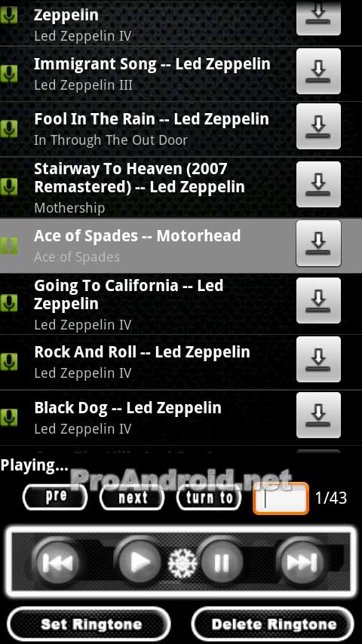362x644 pixels.
Task: Tap green microphone icon beside Immigrant Song
Action: pos(8,73)
